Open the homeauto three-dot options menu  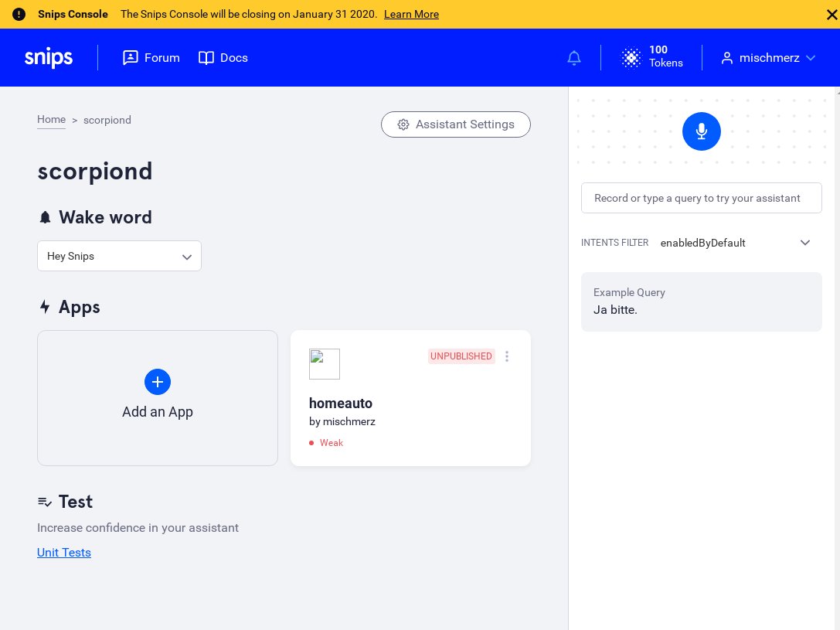pos(507,356)
